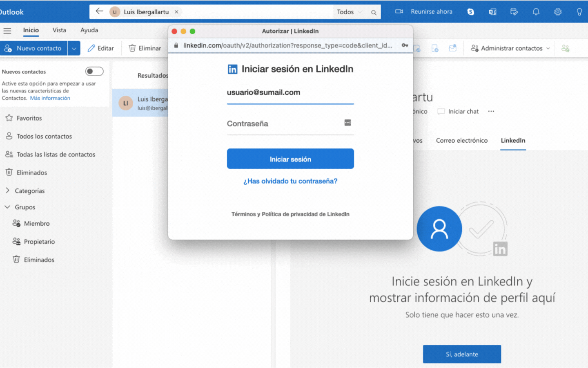Open the notifications bell
This screenshot has height=368, width=588.
(x=536, y=12)
